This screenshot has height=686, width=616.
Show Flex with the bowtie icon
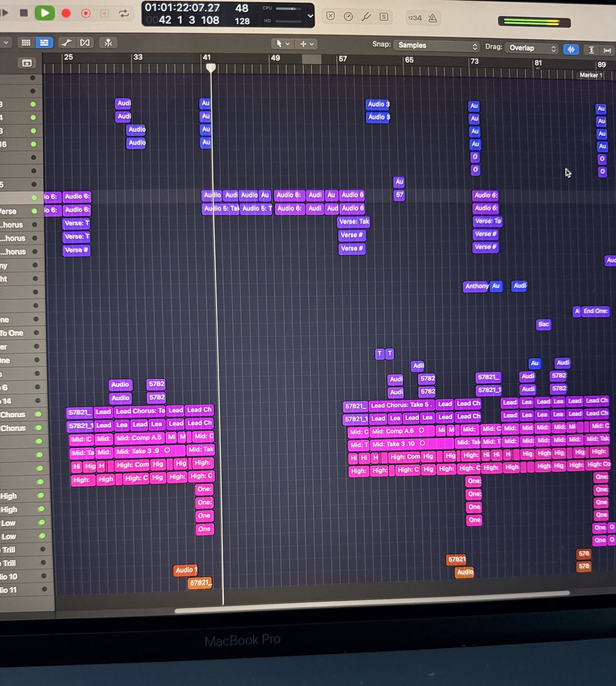click(x=85, y=43)
